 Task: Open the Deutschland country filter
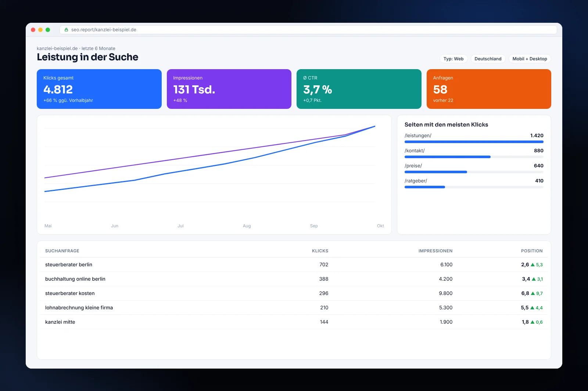point(488,59)
